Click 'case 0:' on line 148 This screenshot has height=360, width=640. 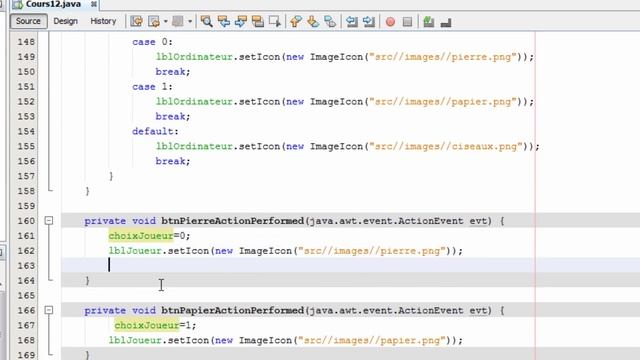(152, 42)
